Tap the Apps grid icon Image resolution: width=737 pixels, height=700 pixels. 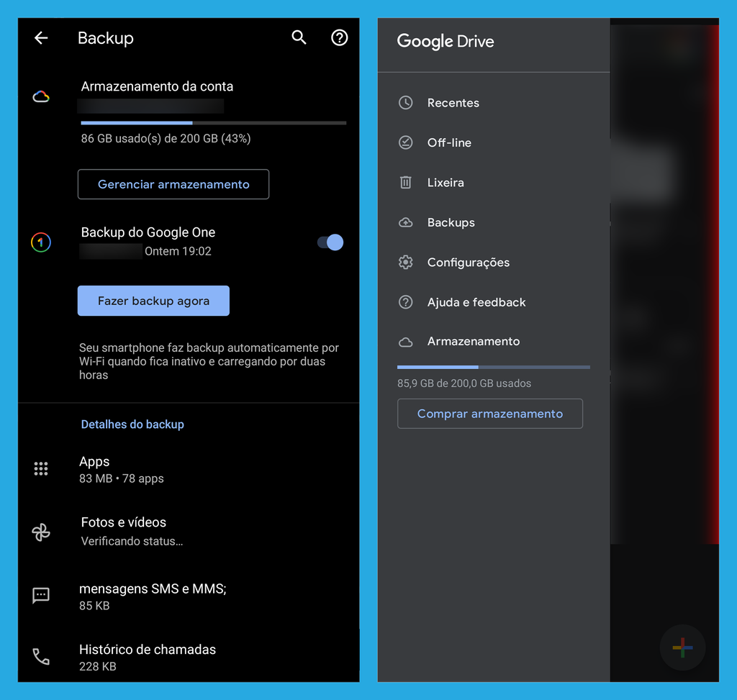pos(41,468)
